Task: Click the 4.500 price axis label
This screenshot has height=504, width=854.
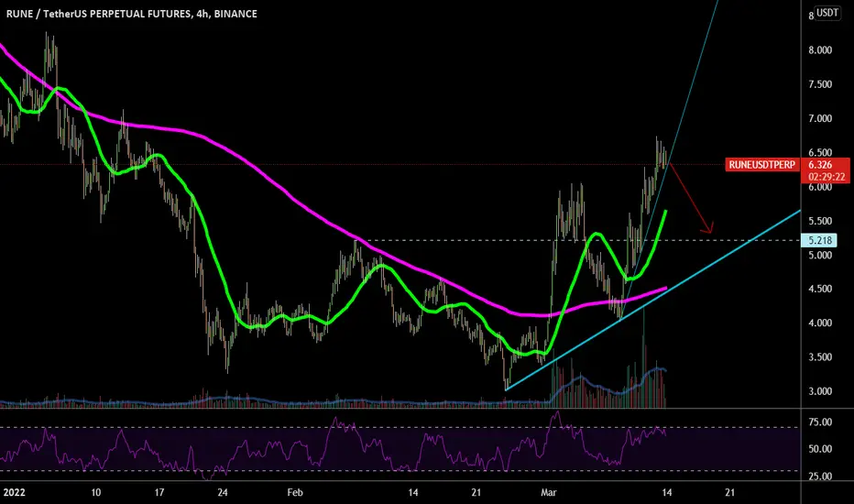Action: pos(820,289)
